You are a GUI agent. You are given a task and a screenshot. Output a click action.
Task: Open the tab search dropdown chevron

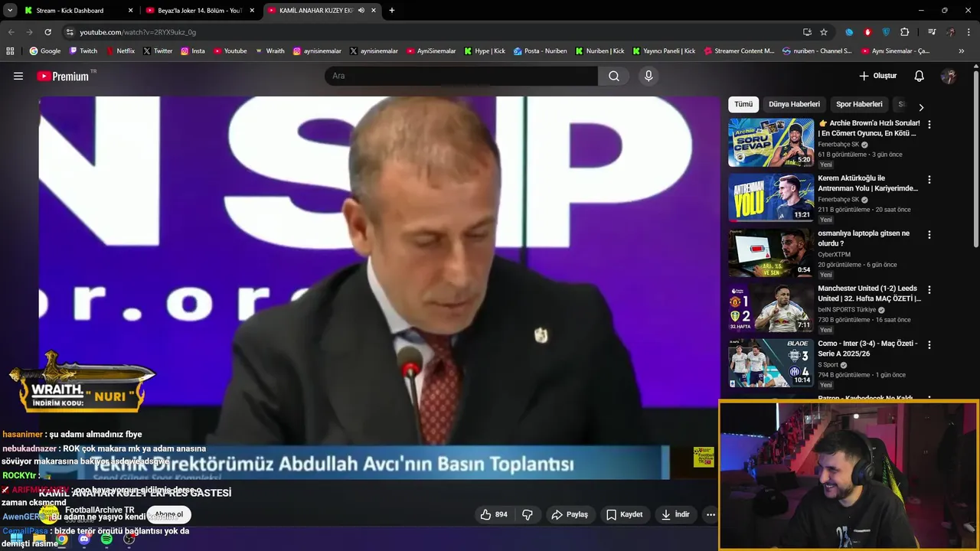coord(10,11)
